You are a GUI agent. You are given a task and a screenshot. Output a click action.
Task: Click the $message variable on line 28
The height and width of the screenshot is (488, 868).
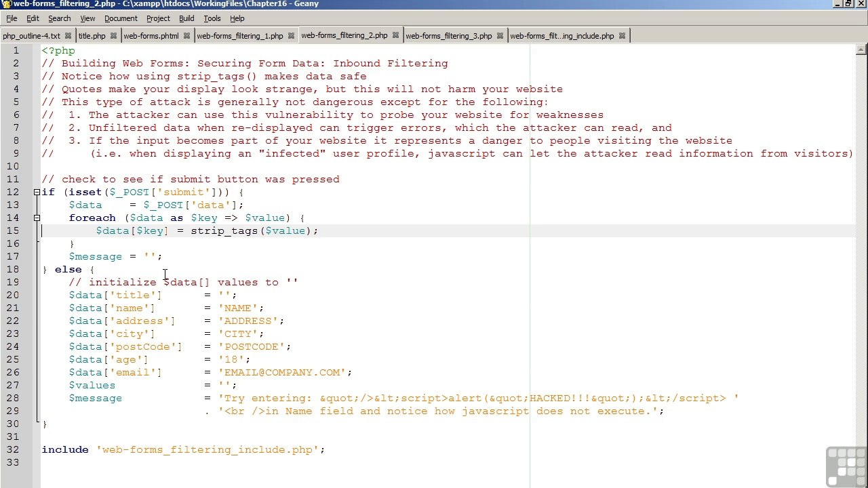tap(95, 399)
